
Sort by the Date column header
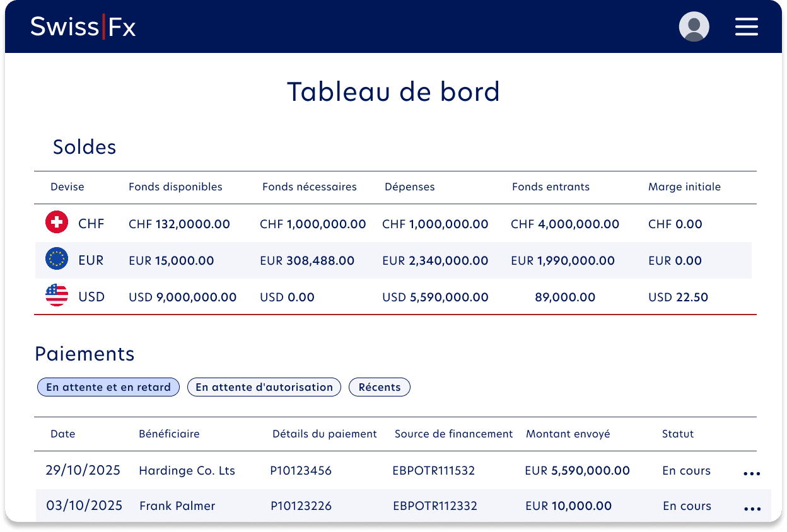[x=62, y=434]
